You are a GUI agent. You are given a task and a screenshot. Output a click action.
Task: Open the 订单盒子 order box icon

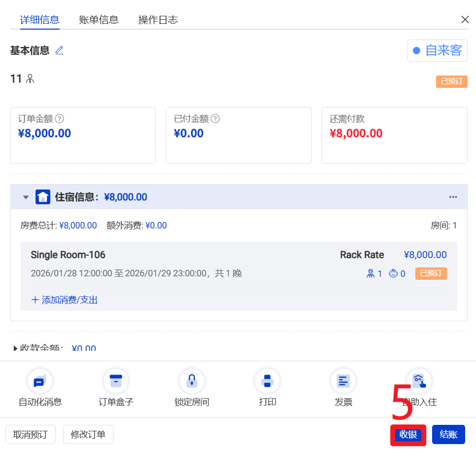[116, 381]
